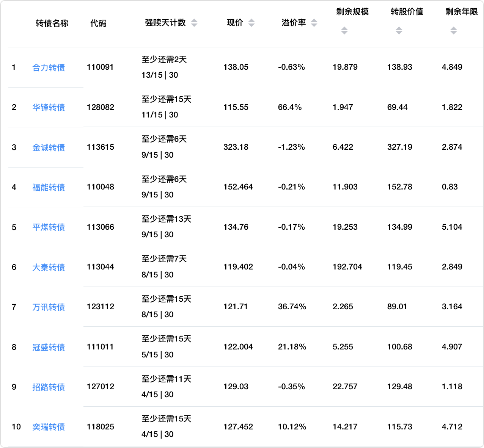Click the 金诚转债 link
The width and height of the screenshot is (484, 448).
[49, 147]
